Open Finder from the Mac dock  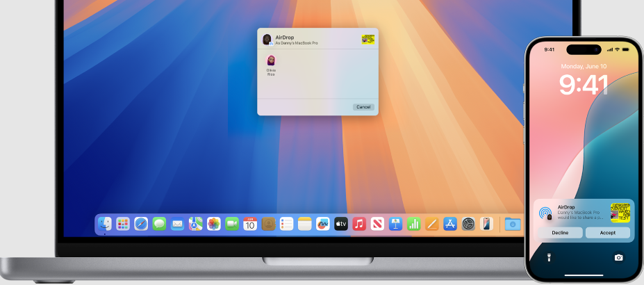[x=105, y=224]
